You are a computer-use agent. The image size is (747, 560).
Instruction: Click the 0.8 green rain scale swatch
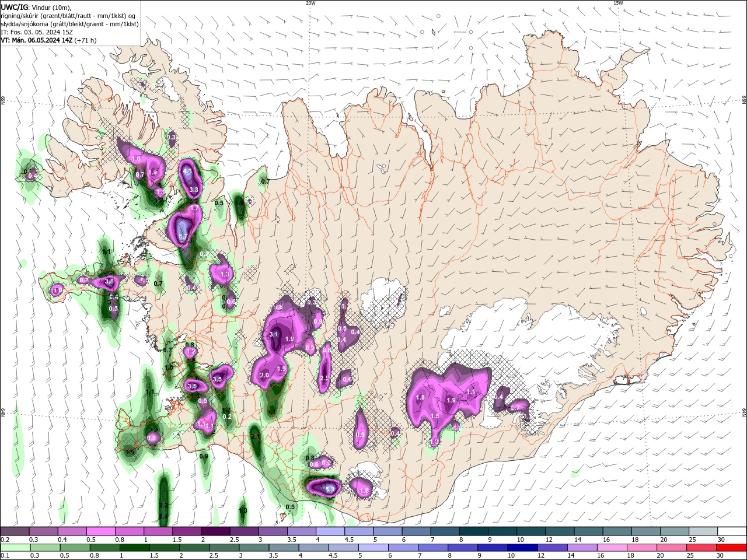(104, 548)
